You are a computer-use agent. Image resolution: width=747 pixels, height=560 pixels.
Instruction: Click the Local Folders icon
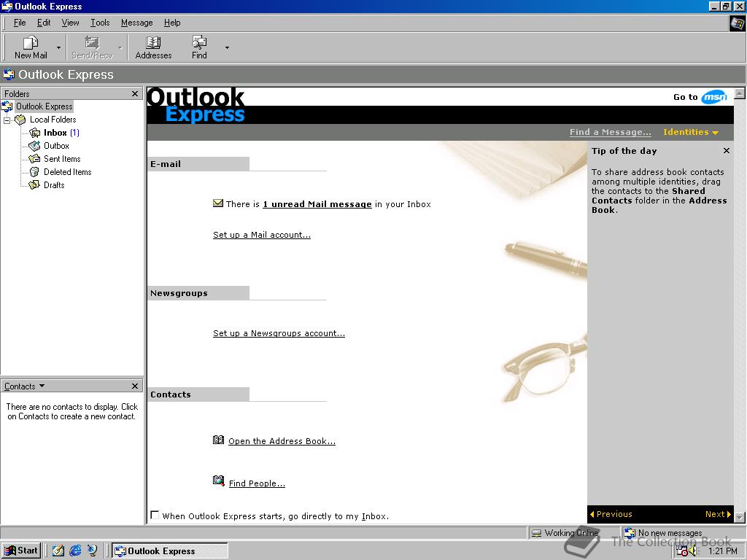[x=20, y=120]
